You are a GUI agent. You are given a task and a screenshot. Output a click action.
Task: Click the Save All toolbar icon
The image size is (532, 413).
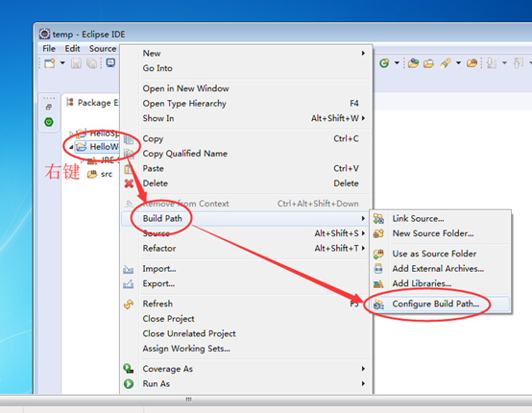(91, 63)
